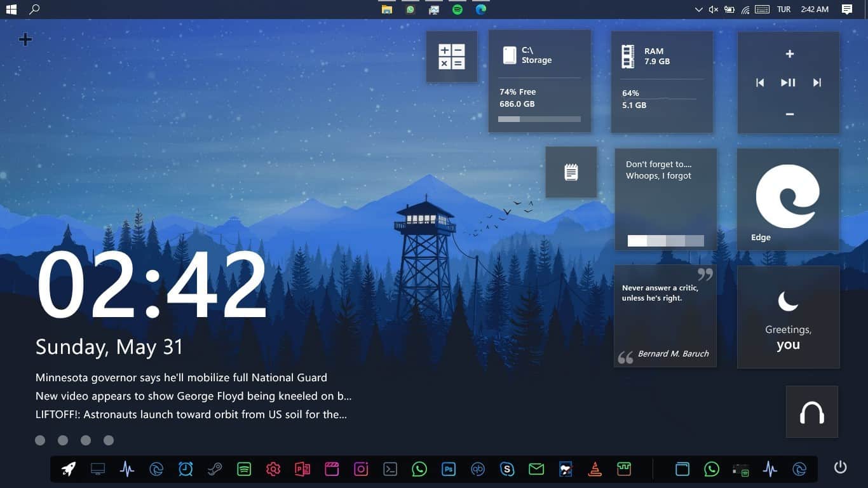
Task: Open the Store icon in the dock
Action: pos(624,469)
